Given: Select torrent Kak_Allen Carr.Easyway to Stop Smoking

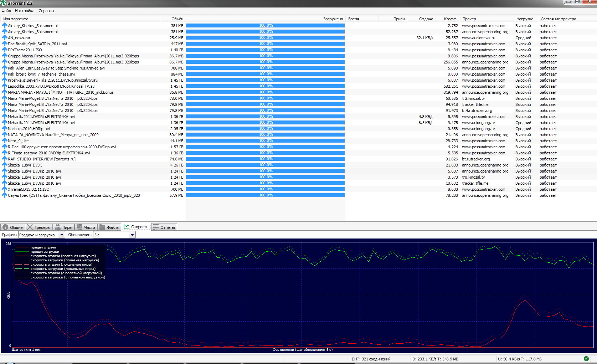Looking at the screenshot, I should coord(56,68).
